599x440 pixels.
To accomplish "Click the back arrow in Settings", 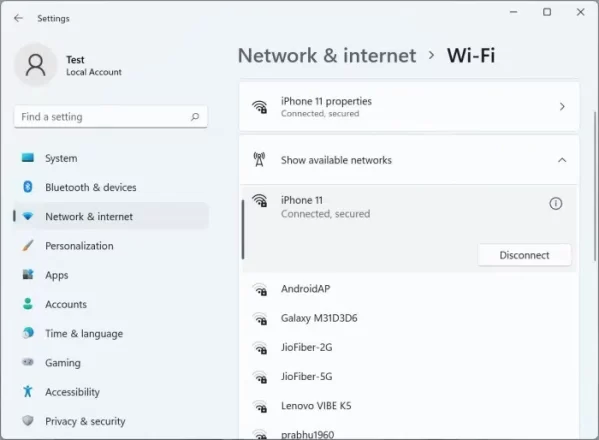I will [x=18, y=18].
